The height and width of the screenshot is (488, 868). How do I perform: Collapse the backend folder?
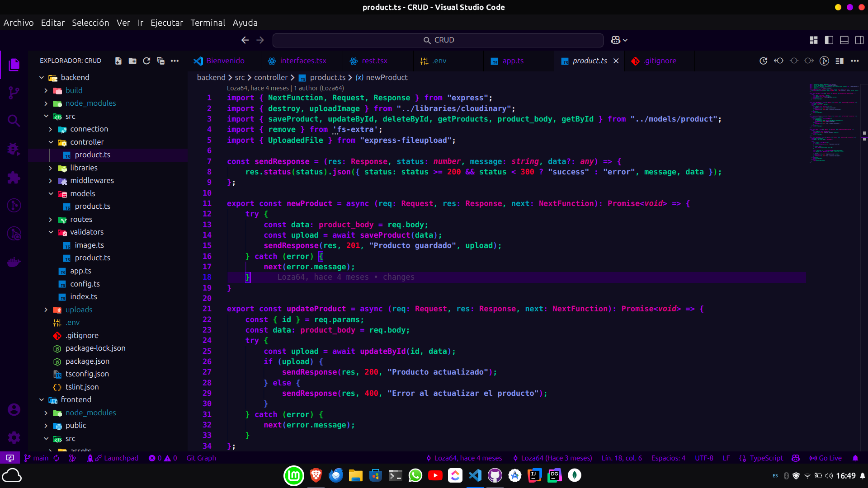75,77
